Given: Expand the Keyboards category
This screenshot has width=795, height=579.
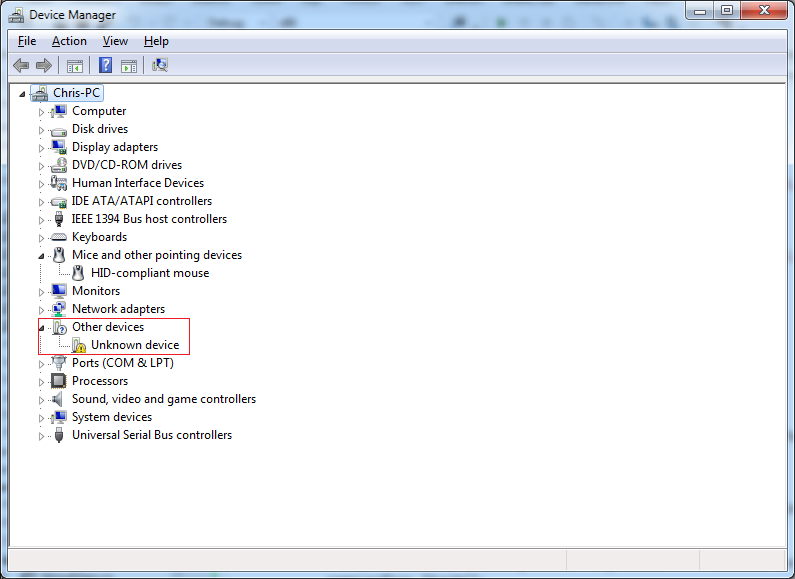Looking at the screenshot, I should [x=41, y=238].
